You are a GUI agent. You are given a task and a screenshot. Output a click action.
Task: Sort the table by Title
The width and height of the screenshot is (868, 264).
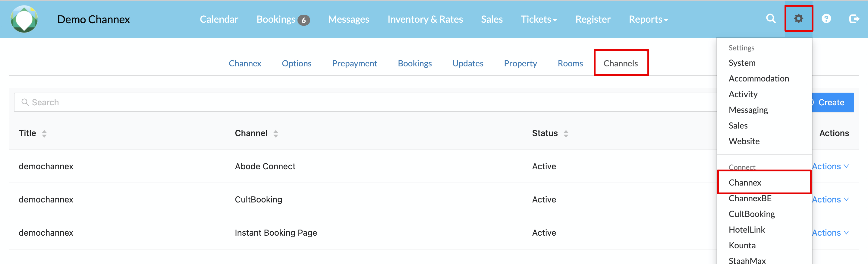tap(44, 134)
